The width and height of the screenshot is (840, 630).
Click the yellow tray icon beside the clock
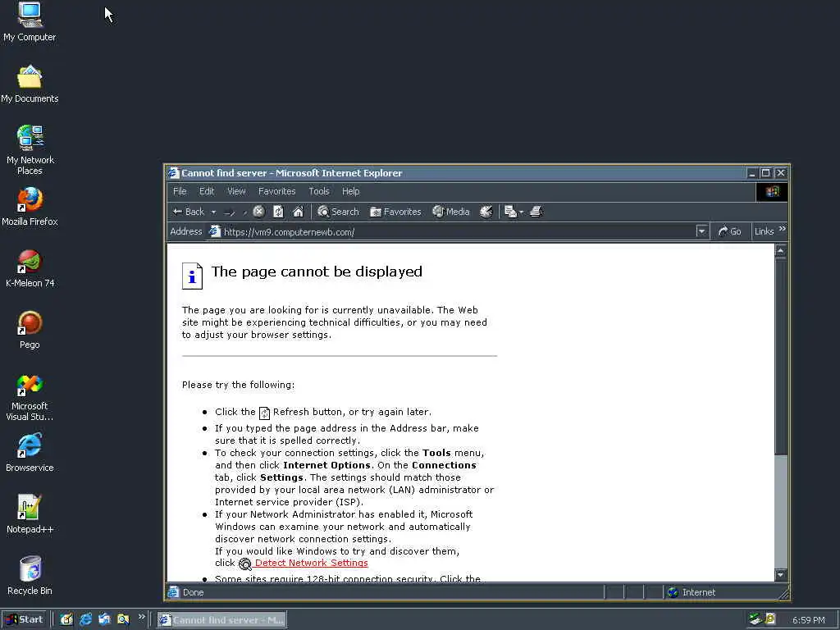[x=770, y=619]
